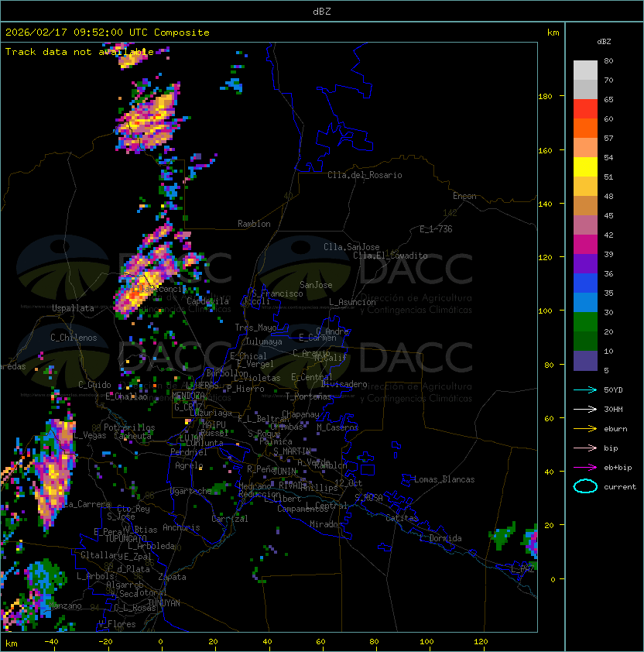Click the magenta eb+bip arrow legend icon

click(585, 468)
